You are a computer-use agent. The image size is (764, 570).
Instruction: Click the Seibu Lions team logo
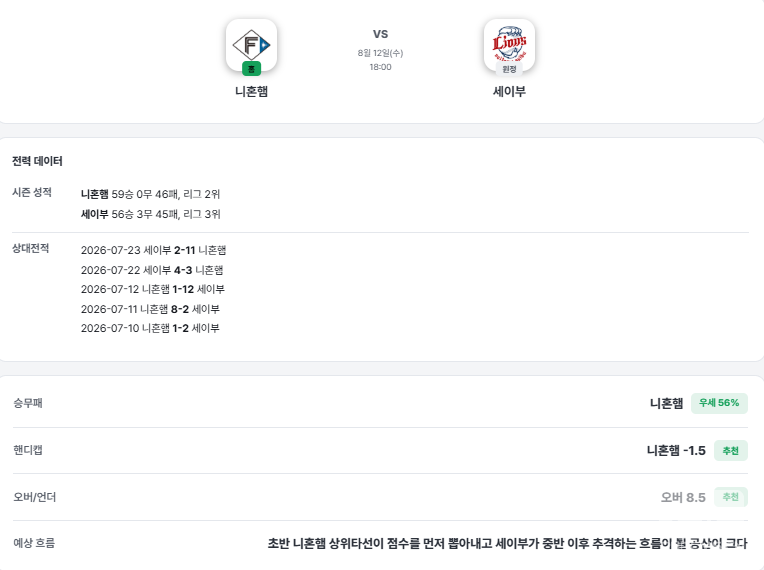[509, 45]
